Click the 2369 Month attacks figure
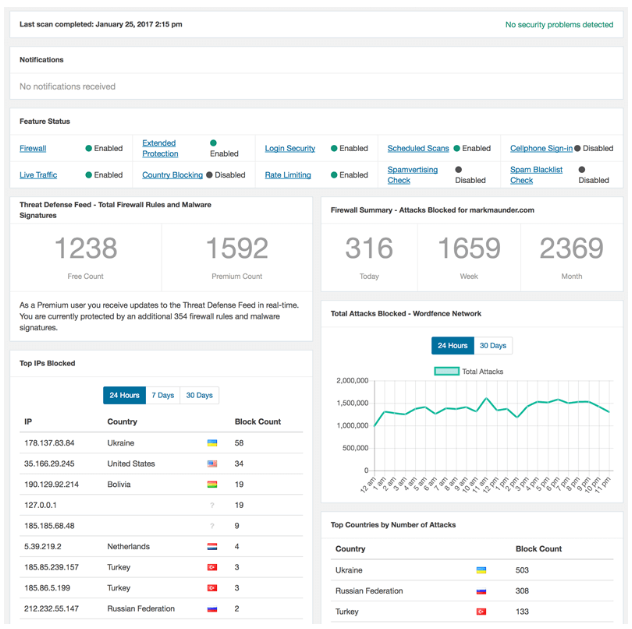The width and height of the screenshot is (632, 629). click(572, 248)
